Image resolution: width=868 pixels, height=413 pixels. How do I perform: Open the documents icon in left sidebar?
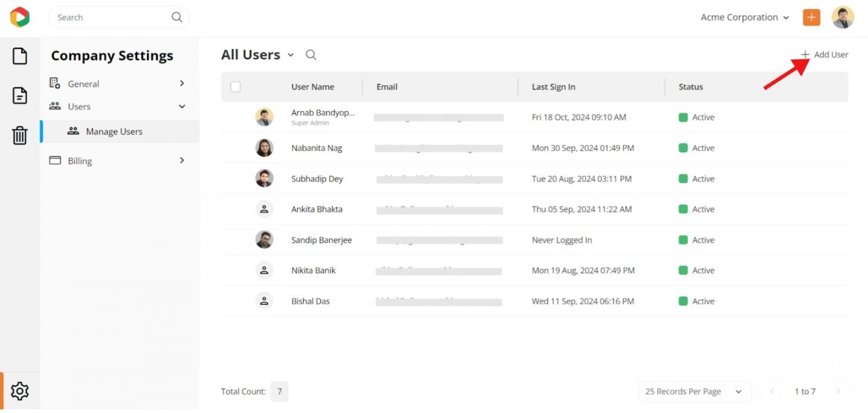(x=20, y=56)
